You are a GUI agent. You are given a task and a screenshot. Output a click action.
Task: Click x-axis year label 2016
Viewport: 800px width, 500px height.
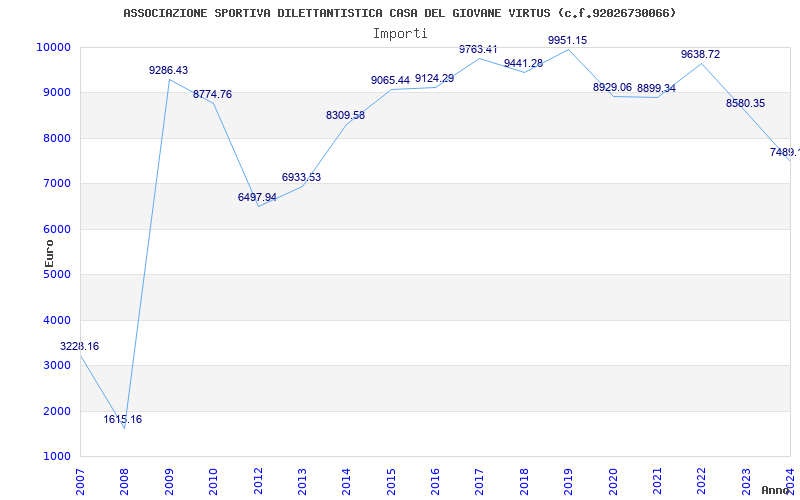(435, 482)
